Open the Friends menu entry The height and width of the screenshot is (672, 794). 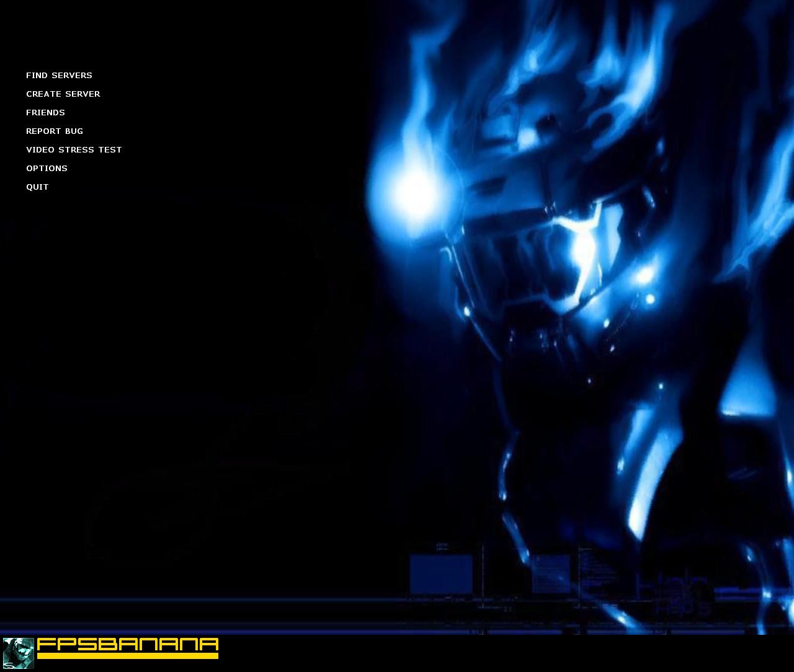45,113
